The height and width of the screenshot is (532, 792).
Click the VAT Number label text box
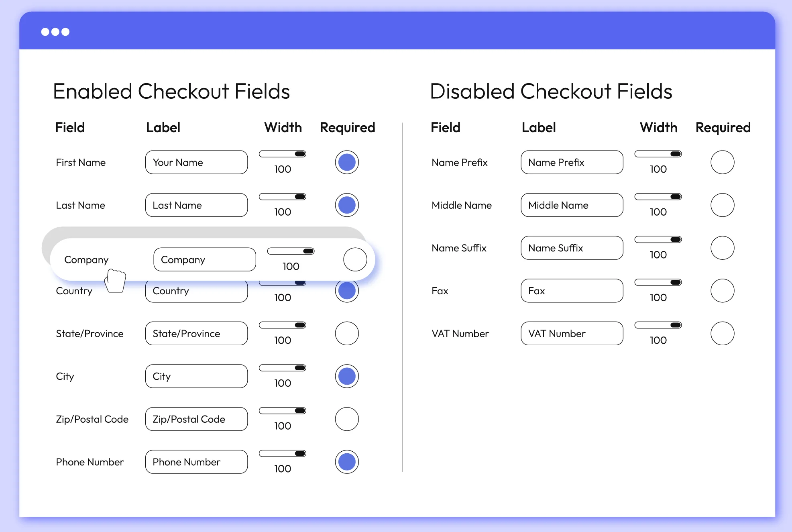point(572,333)
